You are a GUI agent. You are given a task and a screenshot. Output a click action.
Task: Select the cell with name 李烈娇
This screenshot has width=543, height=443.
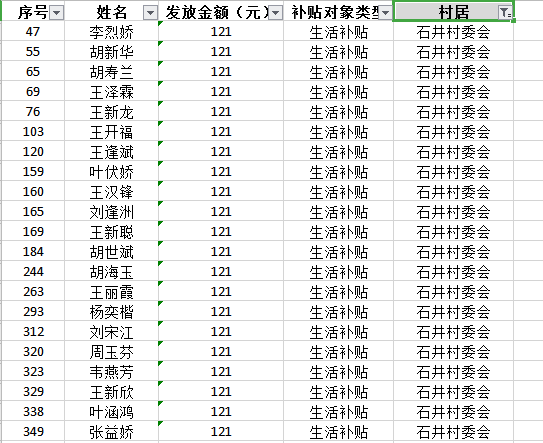coord(112,32)
